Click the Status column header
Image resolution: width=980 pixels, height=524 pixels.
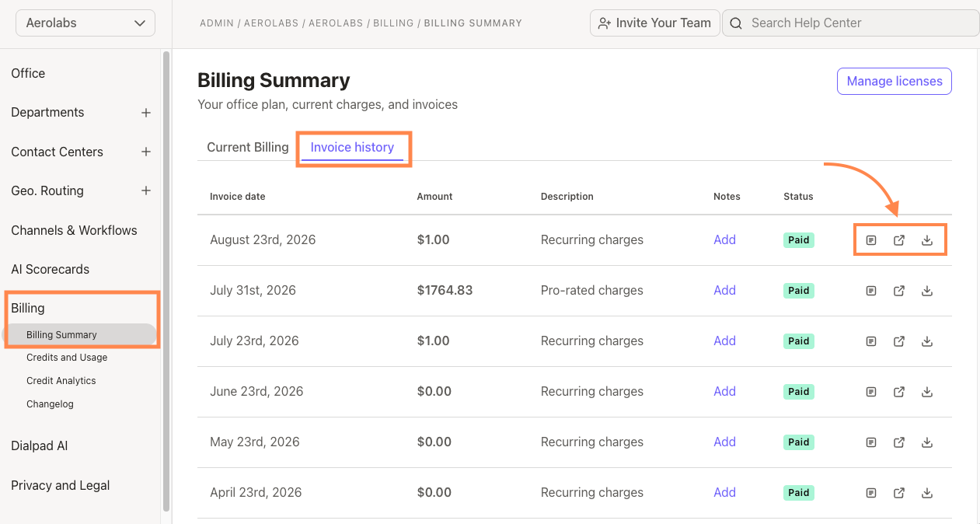click(798, 197)
